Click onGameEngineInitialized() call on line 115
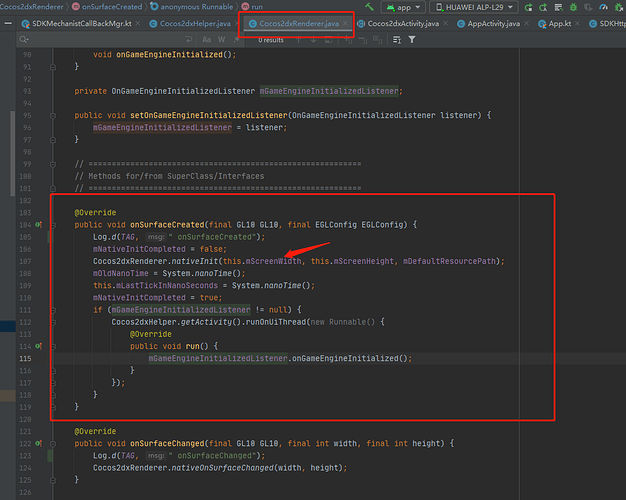This screenshot has height=500, width=626. pyautogui.click(x=349, y=358)
